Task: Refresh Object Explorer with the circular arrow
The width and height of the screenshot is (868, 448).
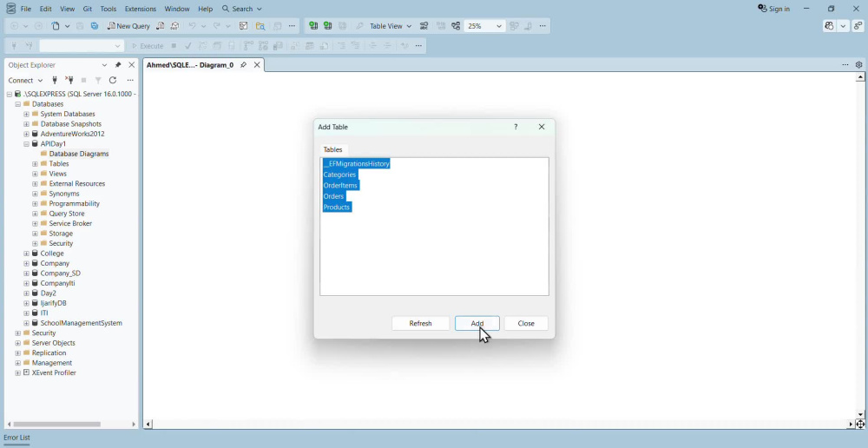Action: point(112,80)
